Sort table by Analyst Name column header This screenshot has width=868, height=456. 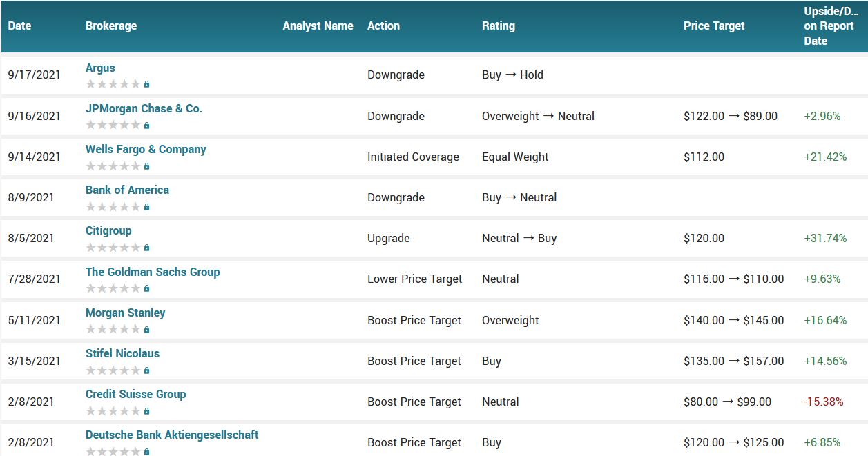[318, 26]
